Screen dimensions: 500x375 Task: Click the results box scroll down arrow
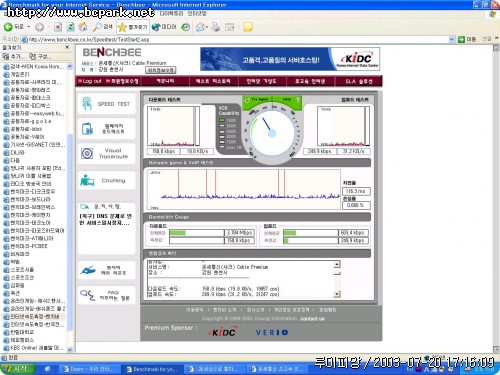pyautogui.click(x=337, y=294)
